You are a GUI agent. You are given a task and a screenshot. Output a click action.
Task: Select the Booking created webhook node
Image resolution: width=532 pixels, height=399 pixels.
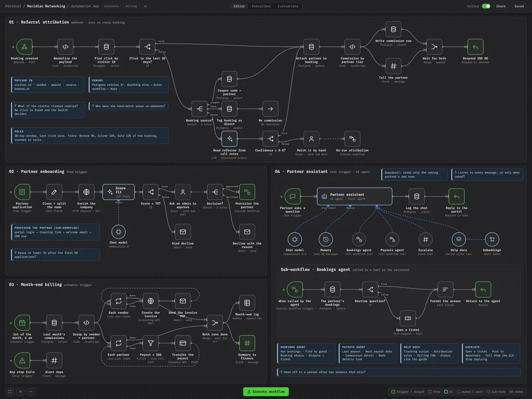[x=25, y=47]
